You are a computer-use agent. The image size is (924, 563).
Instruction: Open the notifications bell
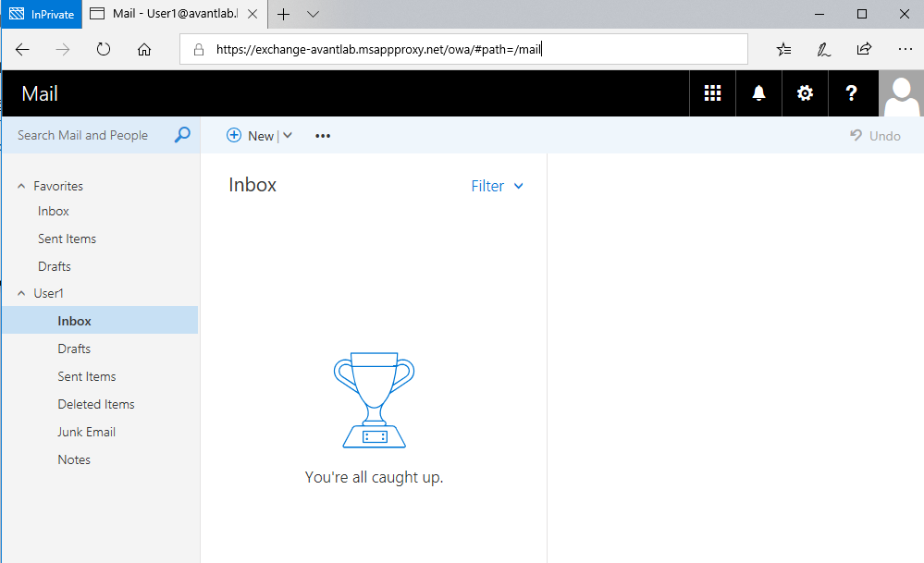coord(759,93)
